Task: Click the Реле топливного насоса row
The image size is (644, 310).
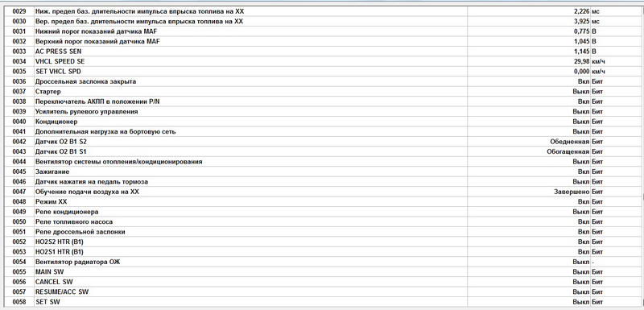Action: tap(323, 221)
